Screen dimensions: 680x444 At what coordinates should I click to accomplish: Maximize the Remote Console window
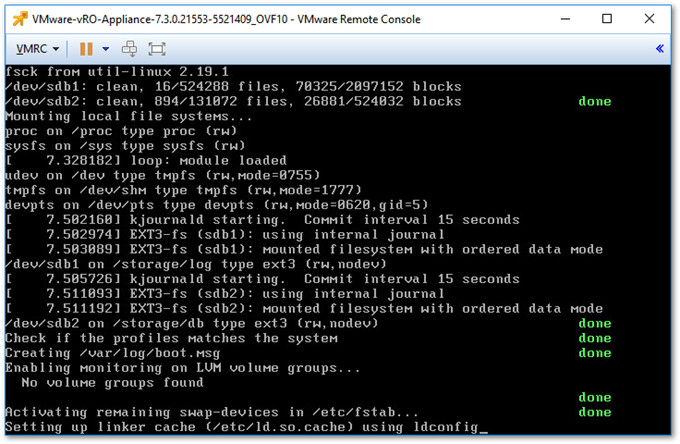coord(607,19)
